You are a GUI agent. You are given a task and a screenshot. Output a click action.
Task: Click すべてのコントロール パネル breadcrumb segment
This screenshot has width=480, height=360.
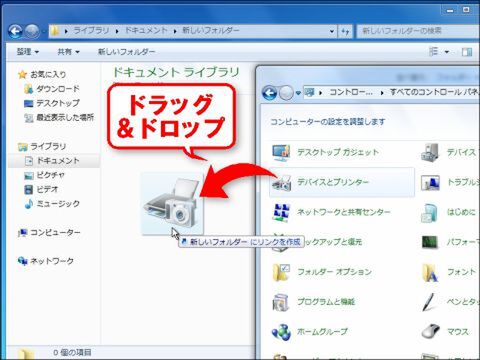[x=435, y=92]
